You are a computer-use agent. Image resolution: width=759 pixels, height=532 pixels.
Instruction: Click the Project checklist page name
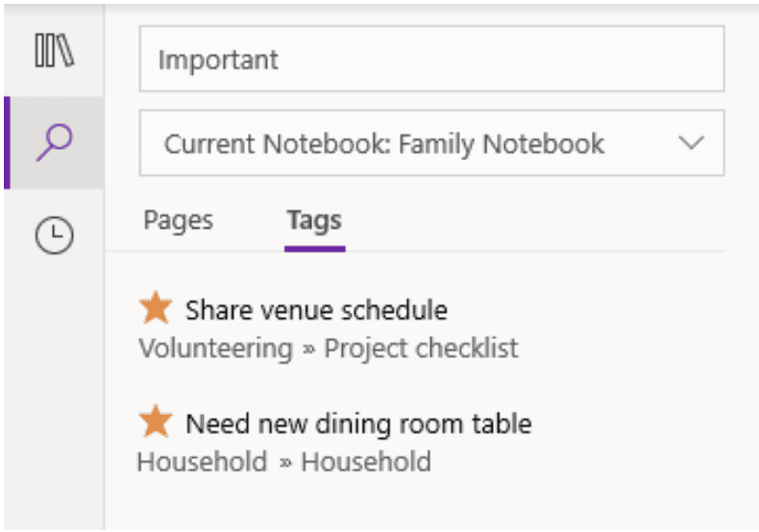tap(421, 349)
